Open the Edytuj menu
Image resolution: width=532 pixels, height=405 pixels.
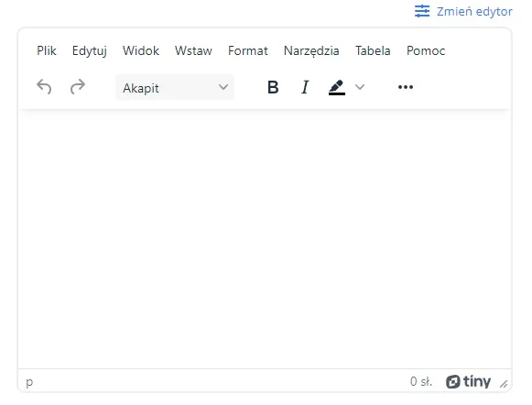point(90,50)
